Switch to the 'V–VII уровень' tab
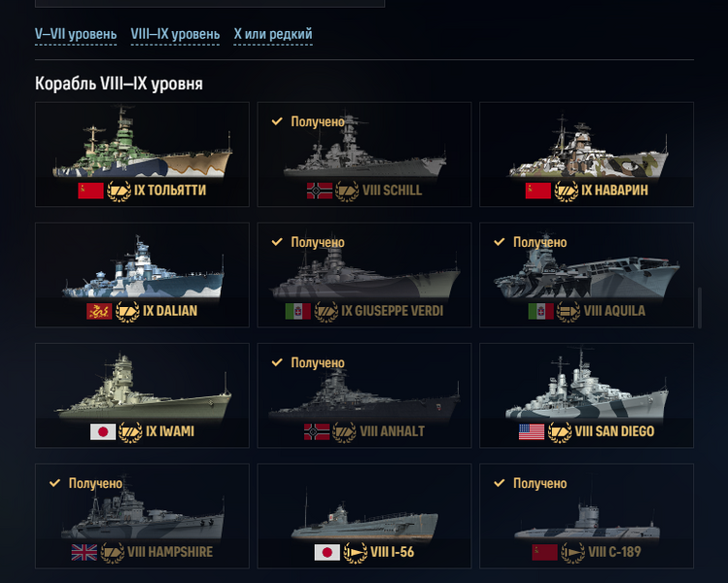Image resolution: width=728 pixels, height=583 pixels. click(x=75, y=35)
